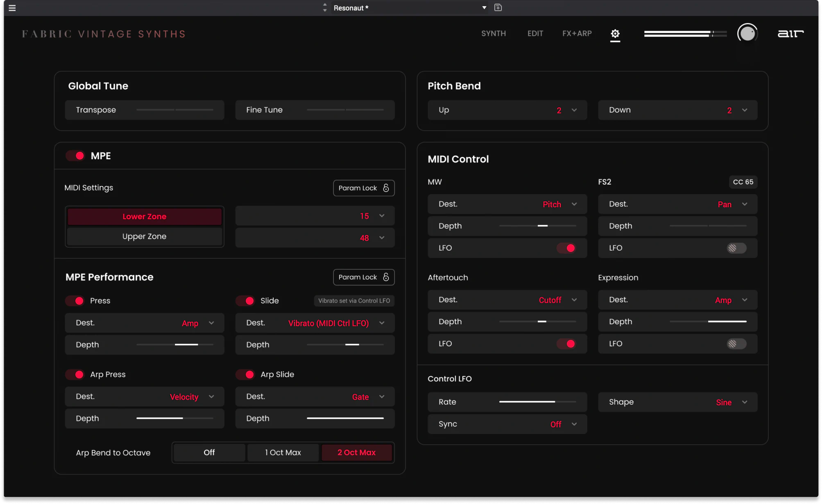Select the Upper Zone button

point(144,236)
